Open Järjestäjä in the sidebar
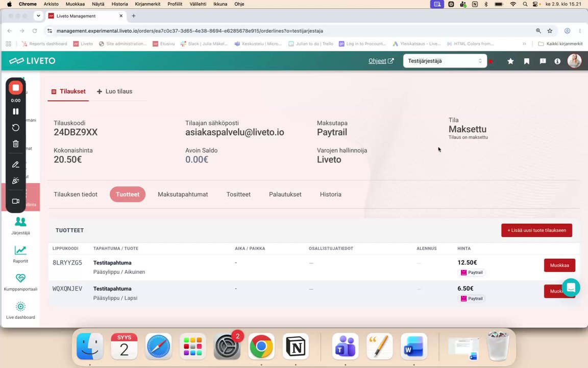The image size is (588, 368). coord(20,226)
